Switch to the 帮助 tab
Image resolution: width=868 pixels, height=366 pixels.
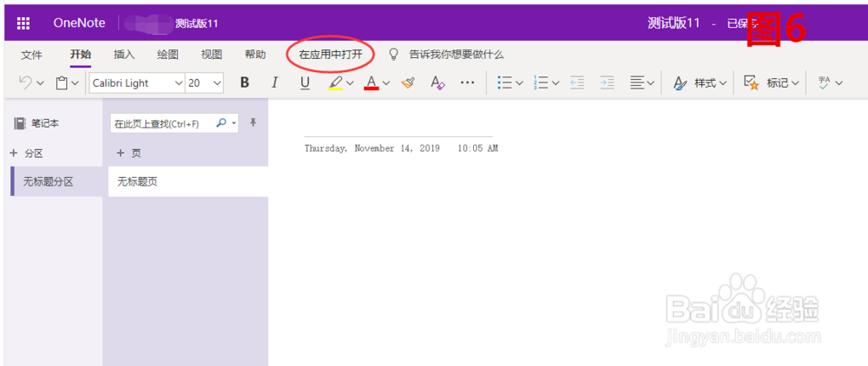tap(255, 55)
